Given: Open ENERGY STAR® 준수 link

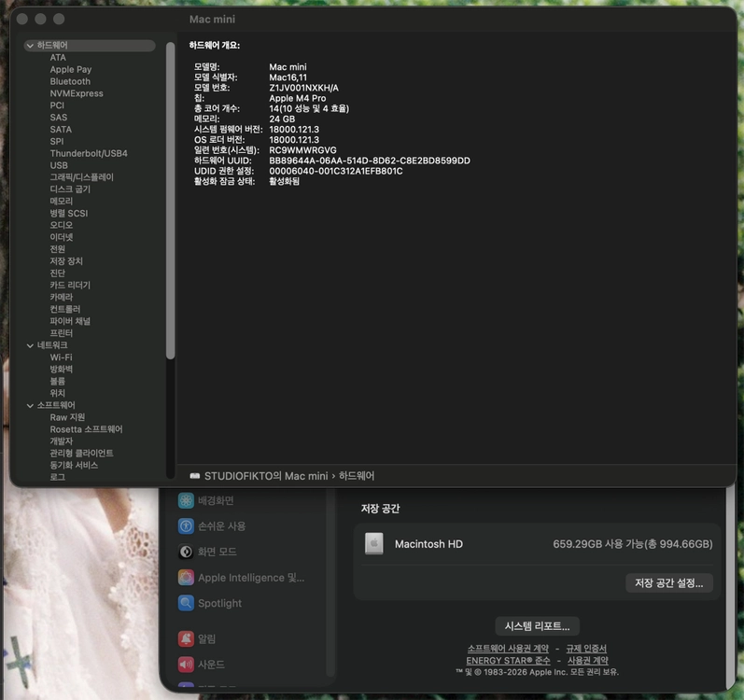Looking at the screenshot, I should point(508,660).
